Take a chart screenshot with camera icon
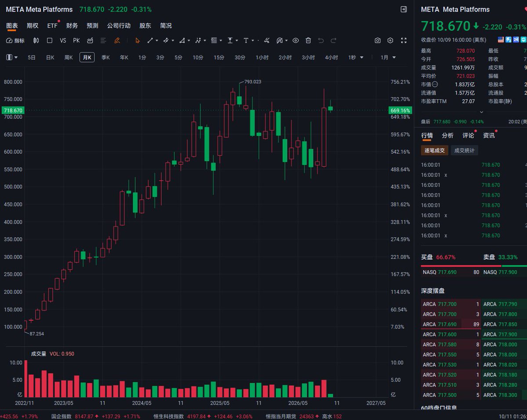The width and height of the screenshot is (527, 420). click(378, 40)
